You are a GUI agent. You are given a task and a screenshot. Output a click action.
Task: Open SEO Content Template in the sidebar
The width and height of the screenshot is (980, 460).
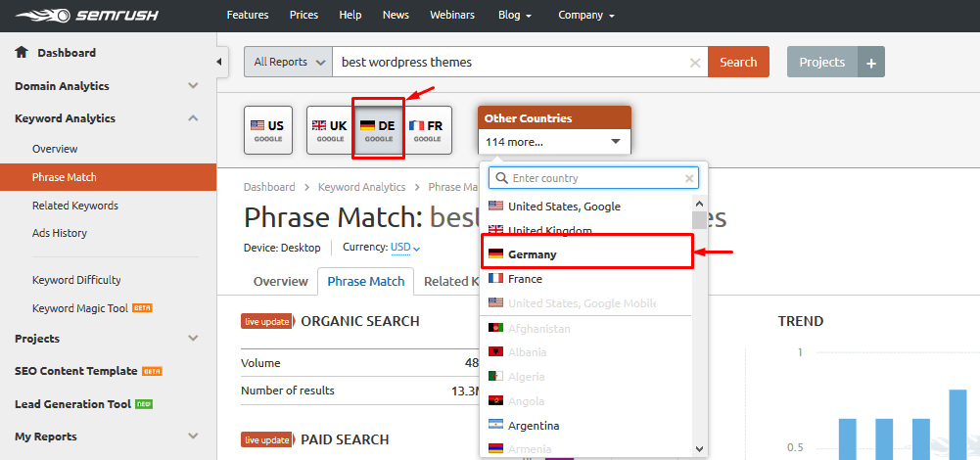coord(76,371)
